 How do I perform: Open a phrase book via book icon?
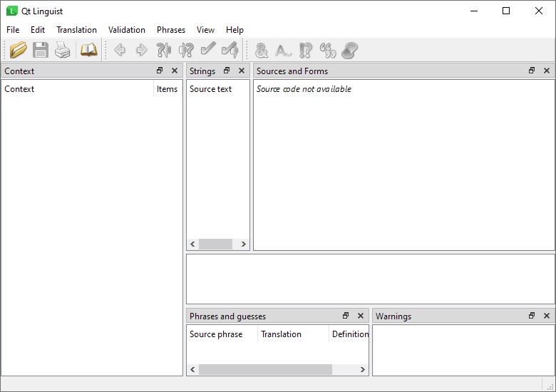pyautogui.click(x=88, y=50)
